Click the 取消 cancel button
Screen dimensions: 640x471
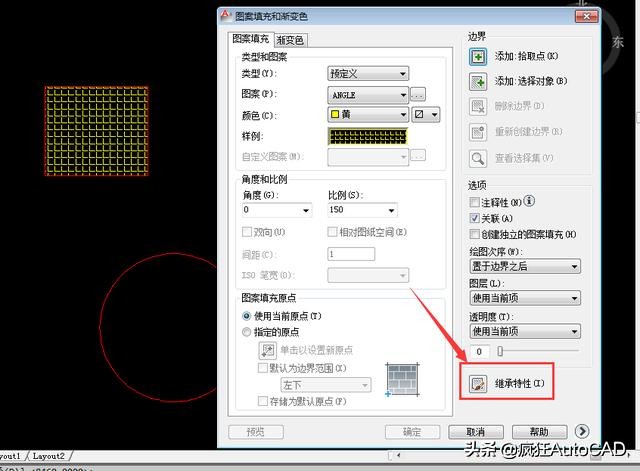click(x=476, y=432)
